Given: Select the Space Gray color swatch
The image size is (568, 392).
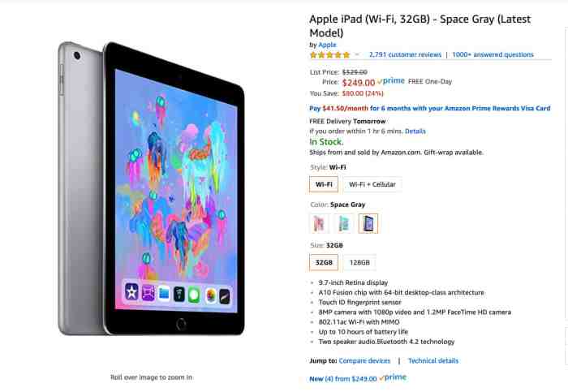Looking at the screenshot, I should [x=368, y=223].
